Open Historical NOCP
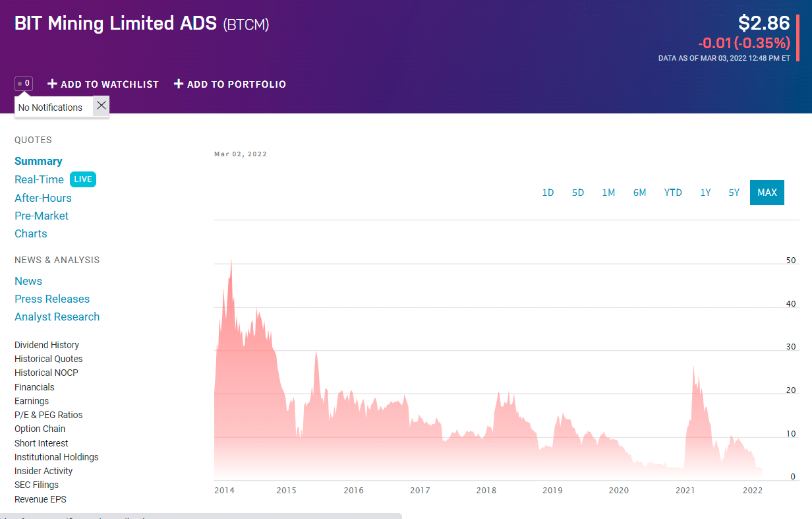The image size is (812, 519). coord(46,373)
